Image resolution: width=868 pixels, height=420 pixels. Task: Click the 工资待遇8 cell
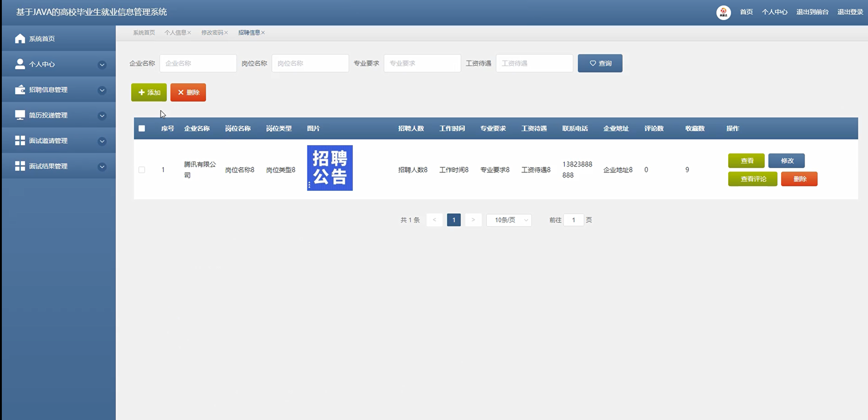pos(536,170)
